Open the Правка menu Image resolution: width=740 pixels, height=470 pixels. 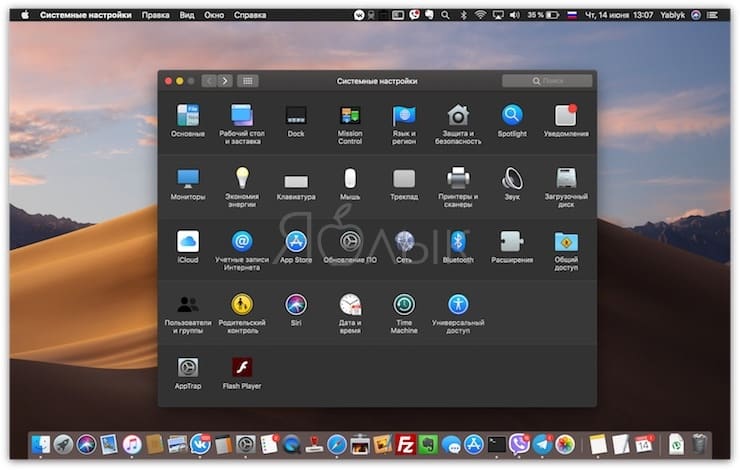point(156,15)
